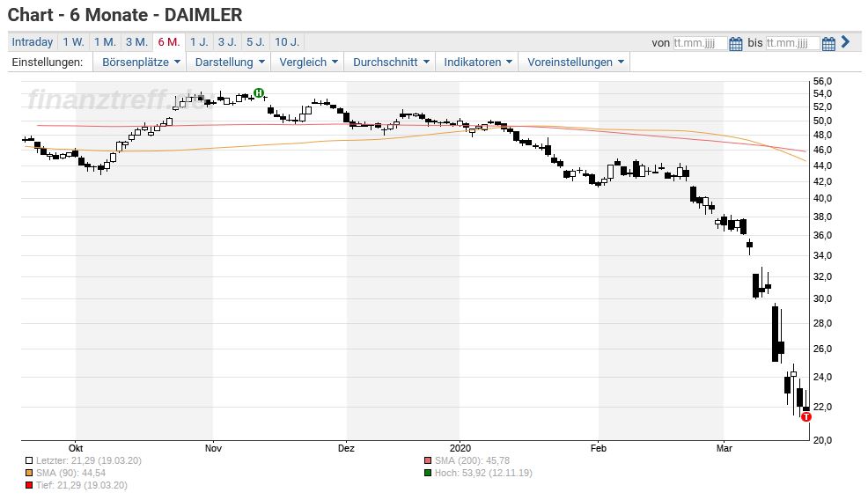Click the 20,0 y-axis price label
This screenshot has height=500, width=868.
(822, 440)
